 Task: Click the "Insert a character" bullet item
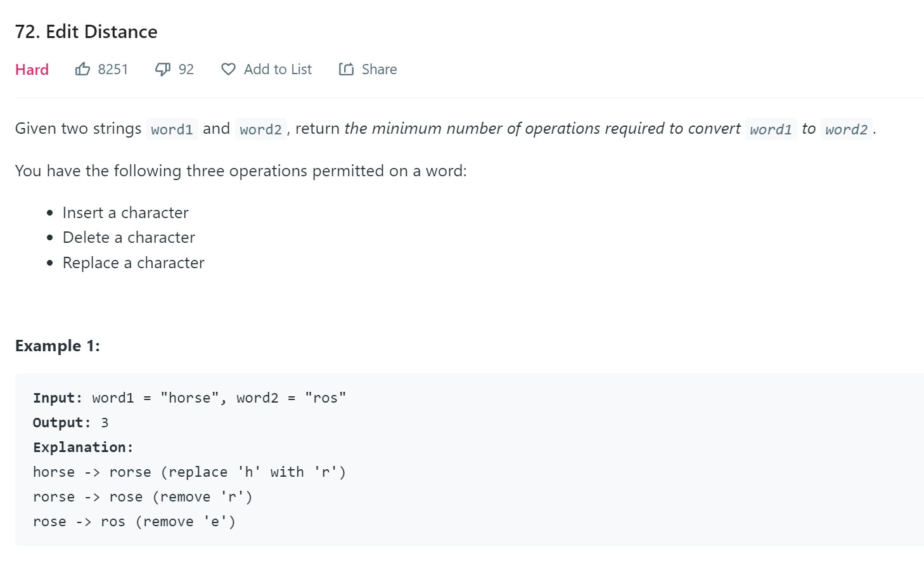[x=125, y=212]
